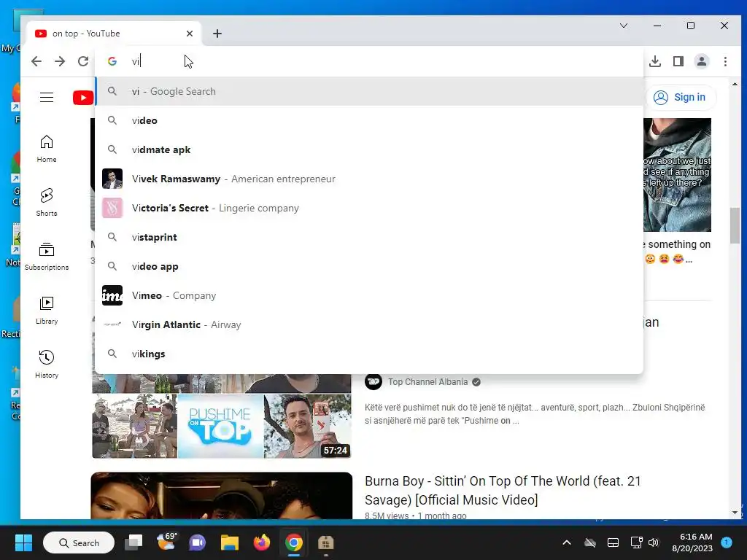This screenshot has width=747, height=560.
Task: Open the YouTube hamburger guide menu
Action: pyautogui.click(x=47, y=98)
